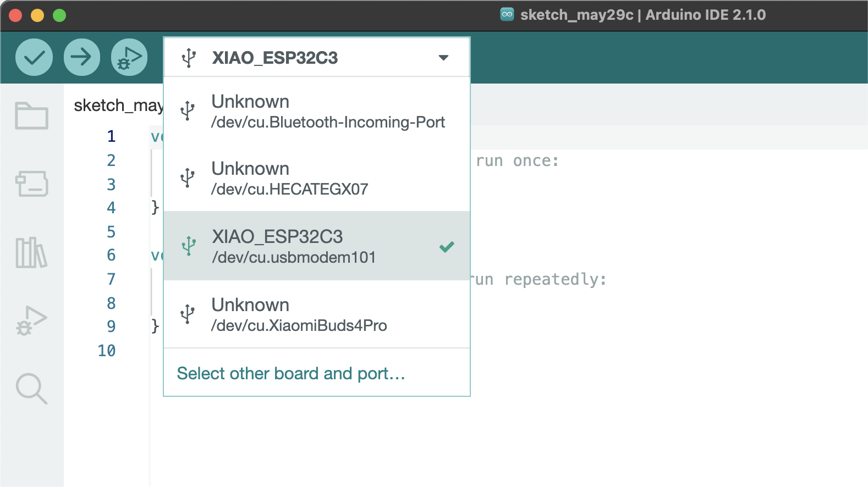Screen dimensions: 868x487
Task: Select Unknown /dev/cu.Bluetooth-Incoming-Port entry
Action: [x=317, y=111]
